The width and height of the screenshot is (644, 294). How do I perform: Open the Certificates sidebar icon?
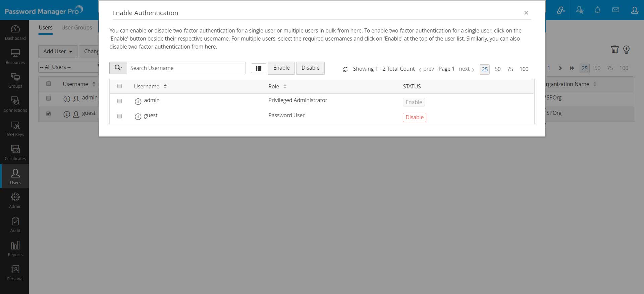[15, 153]
